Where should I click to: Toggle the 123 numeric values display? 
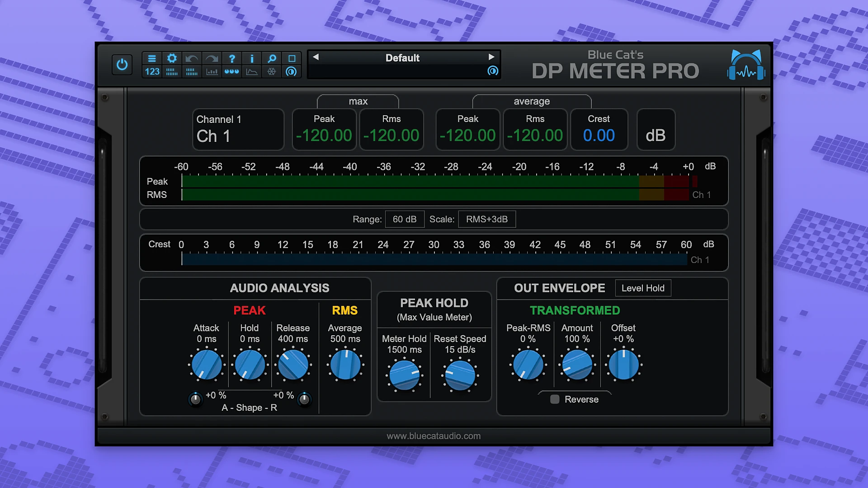coord(152,71)
